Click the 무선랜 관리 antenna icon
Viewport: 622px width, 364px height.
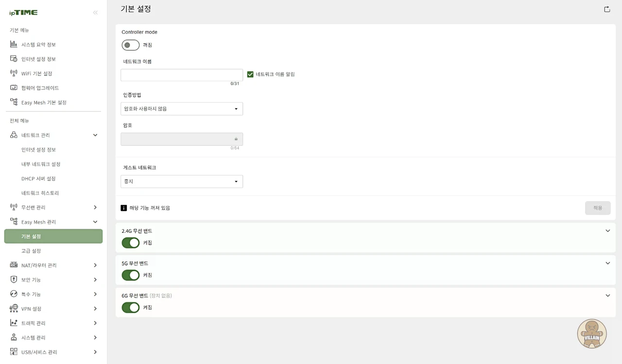14,207
